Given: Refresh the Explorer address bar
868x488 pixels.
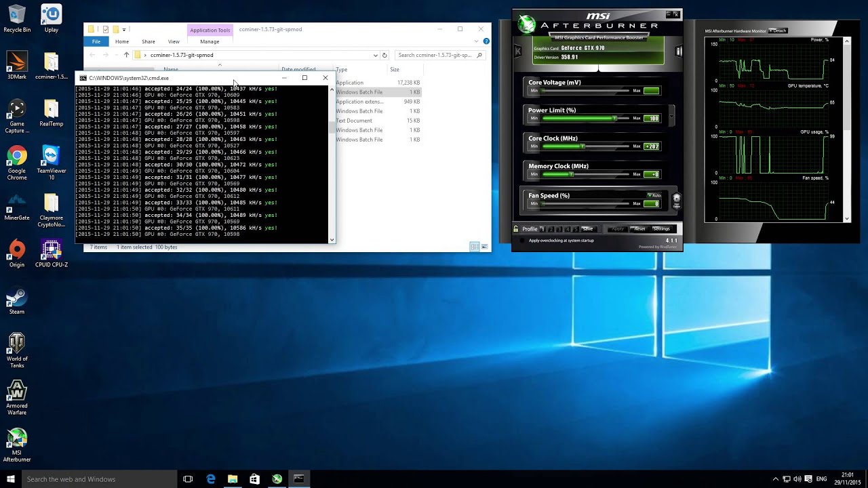Looking at the screenshot, I should point(384,55).
